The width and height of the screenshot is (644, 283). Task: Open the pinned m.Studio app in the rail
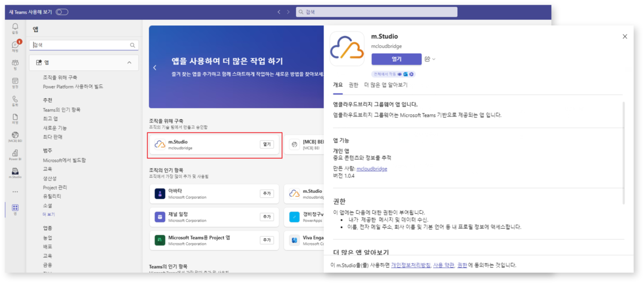pos(15,172)
